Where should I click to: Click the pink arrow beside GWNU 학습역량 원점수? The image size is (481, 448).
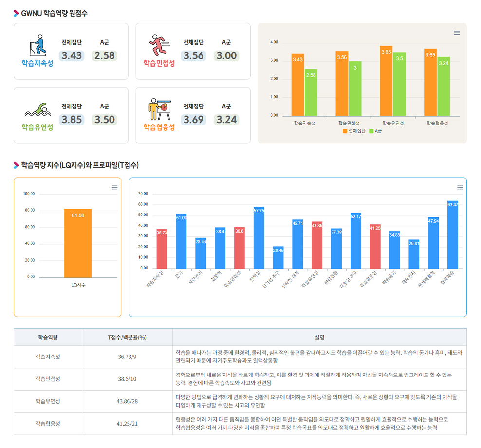[x=16, y=13]
